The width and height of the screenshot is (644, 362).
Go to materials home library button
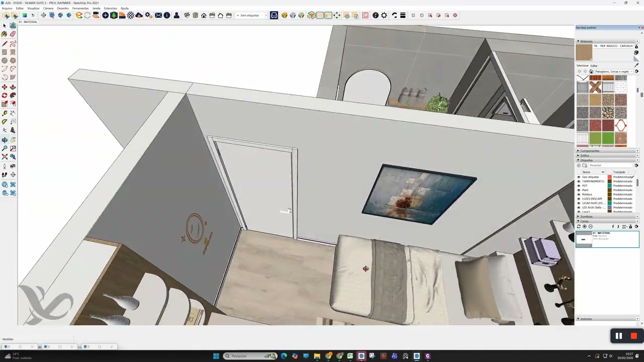point(591,71)
